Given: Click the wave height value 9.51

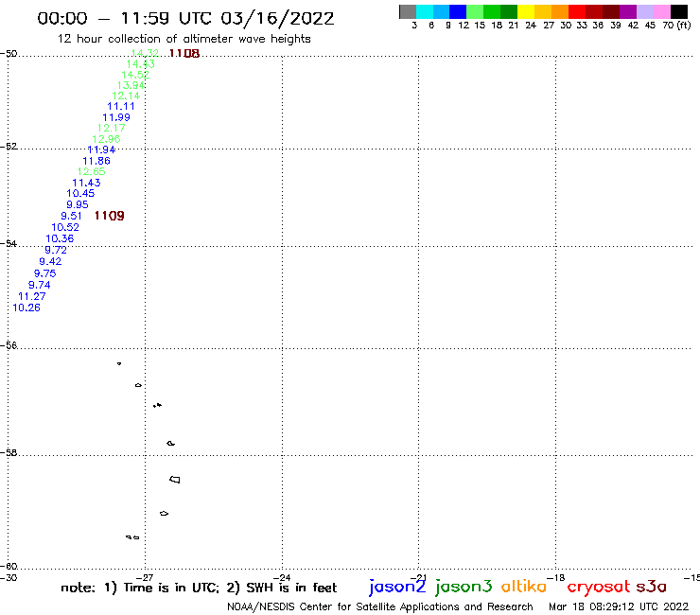Looking at the screenshot, I should (72, 216).
